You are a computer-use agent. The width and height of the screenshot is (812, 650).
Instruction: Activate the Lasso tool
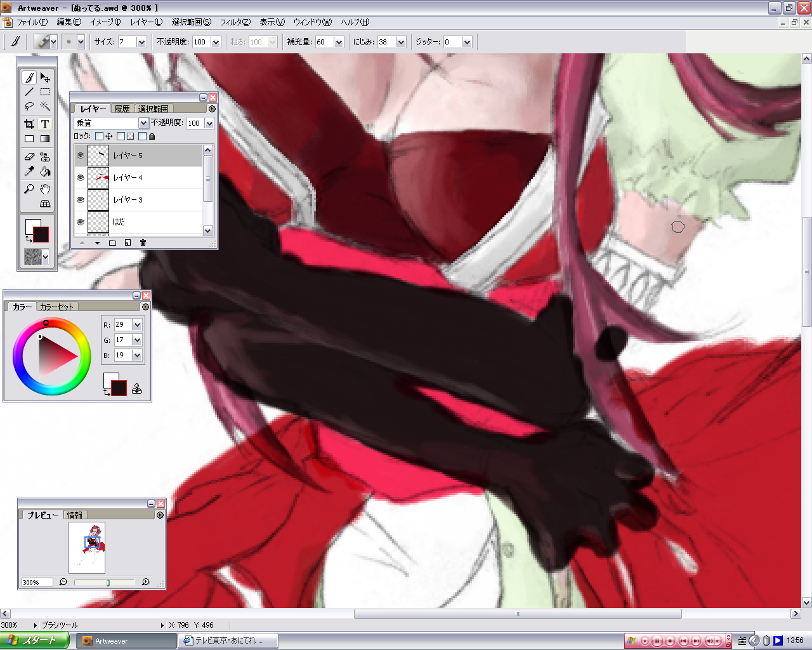[x=29, y=107]
